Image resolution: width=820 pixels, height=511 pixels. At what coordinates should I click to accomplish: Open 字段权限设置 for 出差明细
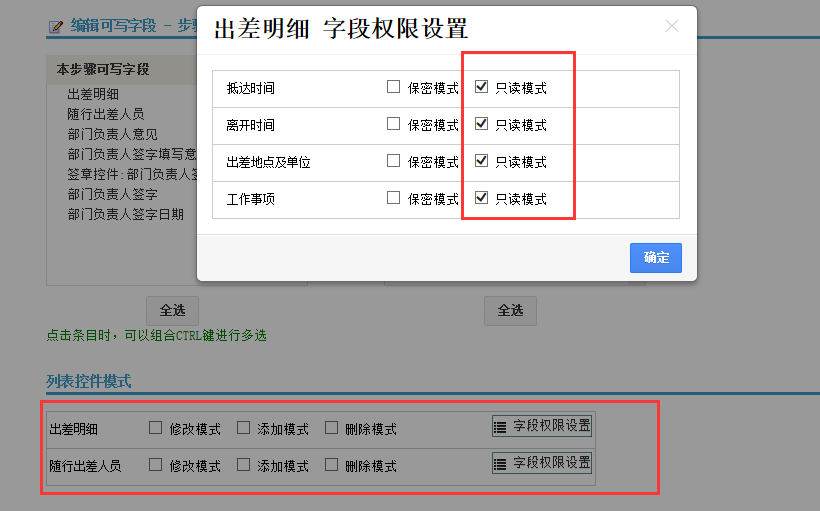coord(542,426)
